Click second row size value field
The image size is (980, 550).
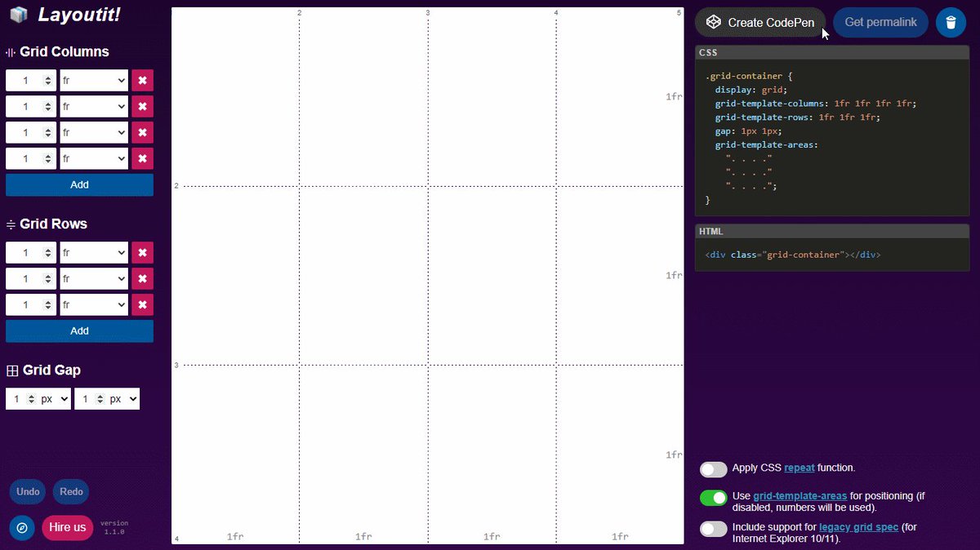click(x=31, y=278)
